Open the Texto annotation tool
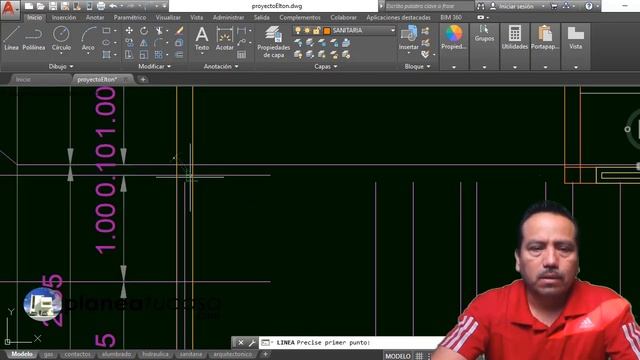Viewport: 640px width, 360px height. 202,39
